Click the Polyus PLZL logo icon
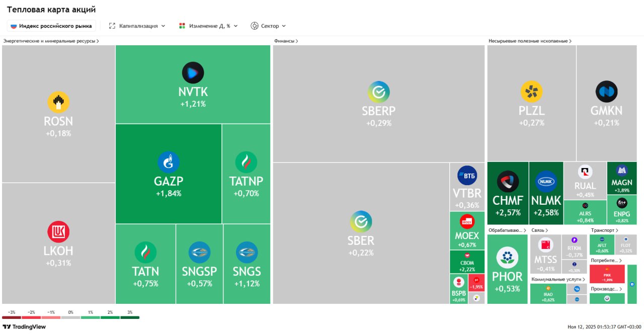 point(531,92)
